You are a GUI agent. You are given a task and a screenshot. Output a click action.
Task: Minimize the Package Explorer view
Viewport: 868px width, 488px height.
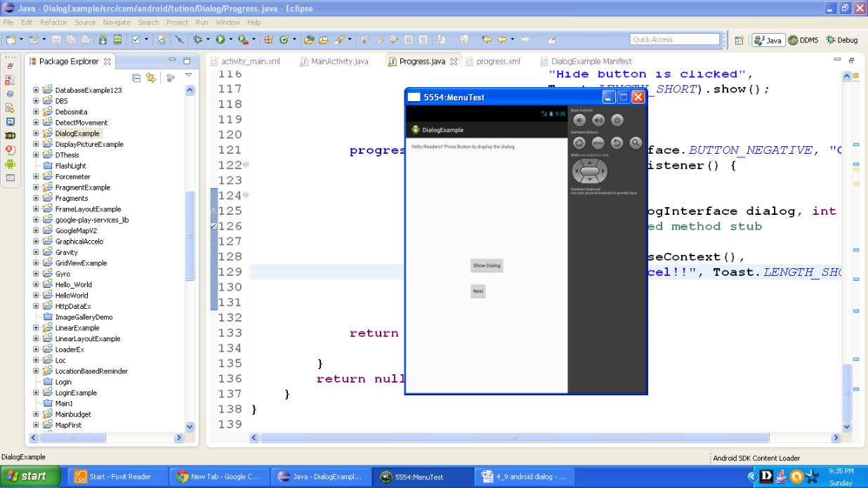pyautogui.click(x=172, y=61)
